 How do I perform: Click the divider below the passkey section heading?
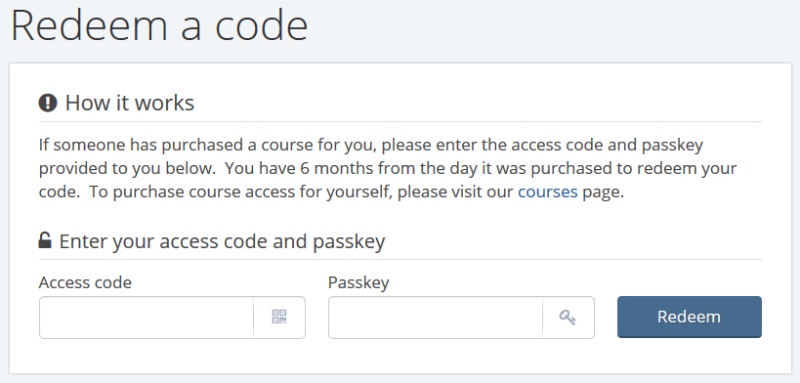[x=400, y=260]
